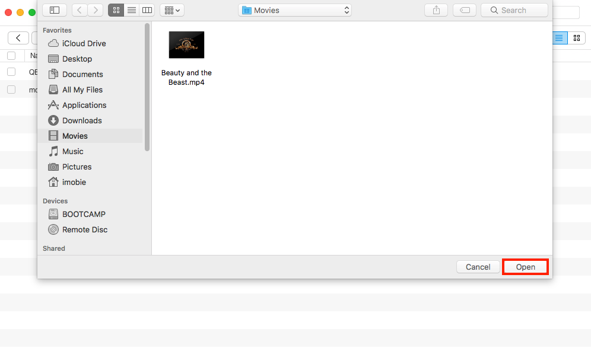The image size is (591, 364).
Task: Switch dialog to column view
Action: (x=147, y=10)
